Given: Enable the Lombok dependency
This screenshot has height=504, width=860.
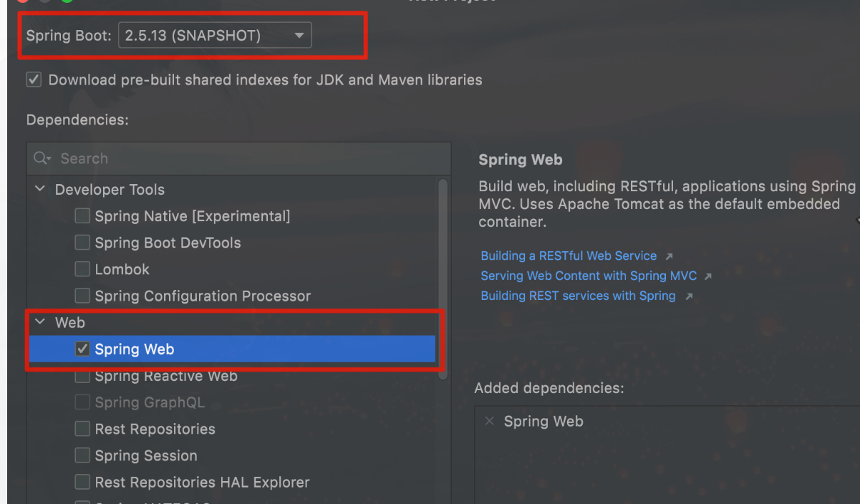Looking at the screenshot, I should [x=83, y=269].
